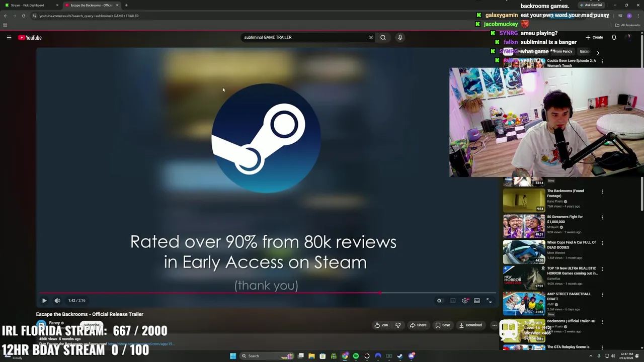Go to the YouTube home logo

click(30, 38)
